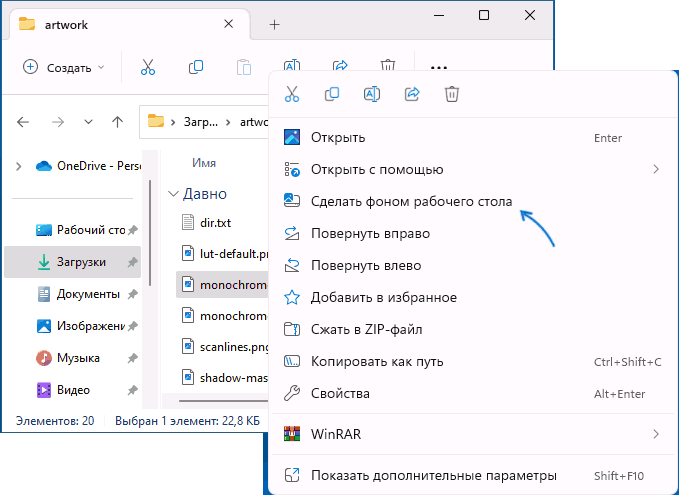Screen dimensions: 679x495
Task: Select dir.txt file
Action: [x=222, y=223]
